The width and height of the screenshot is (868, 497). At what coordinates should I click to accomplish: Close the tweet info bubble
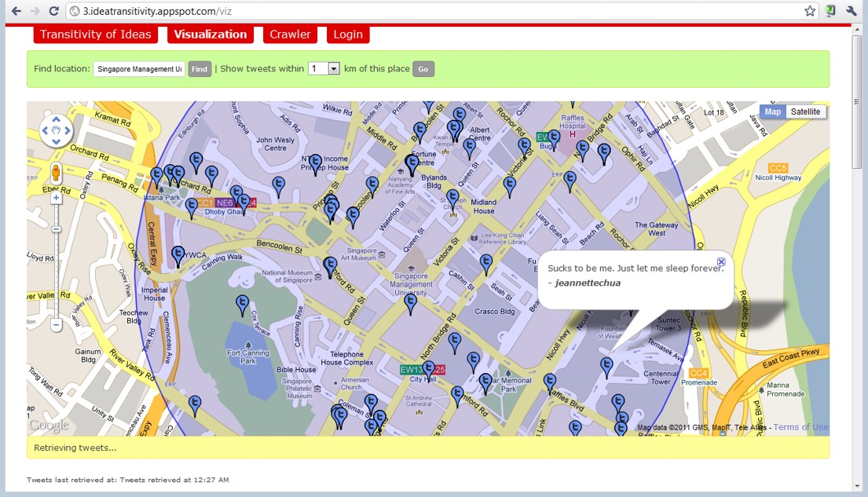click(721, 261)
